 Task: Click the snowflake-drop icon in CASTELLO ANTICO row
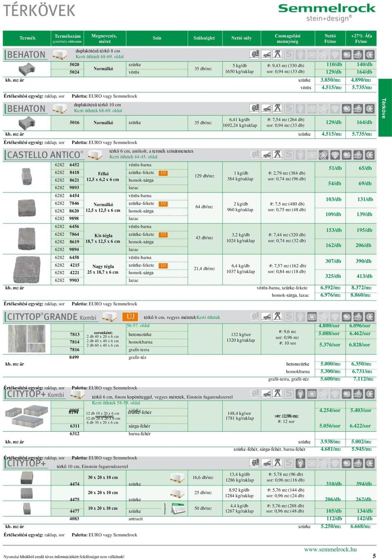347,154
